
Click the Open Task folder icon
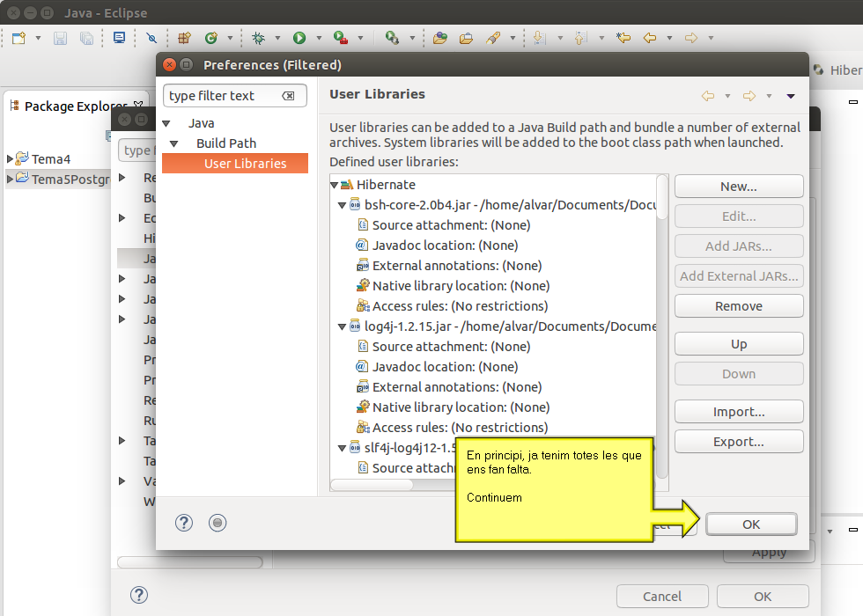466,38
